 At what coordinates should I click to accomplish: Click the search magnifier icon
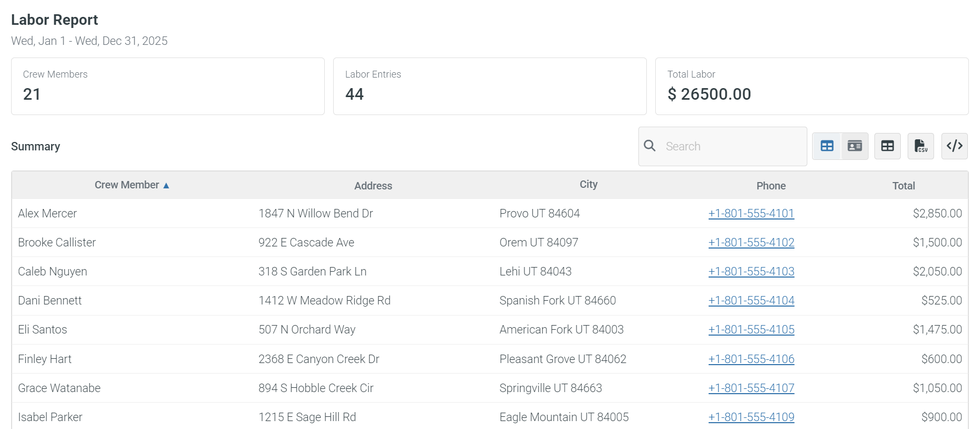(x=649, y=146)
